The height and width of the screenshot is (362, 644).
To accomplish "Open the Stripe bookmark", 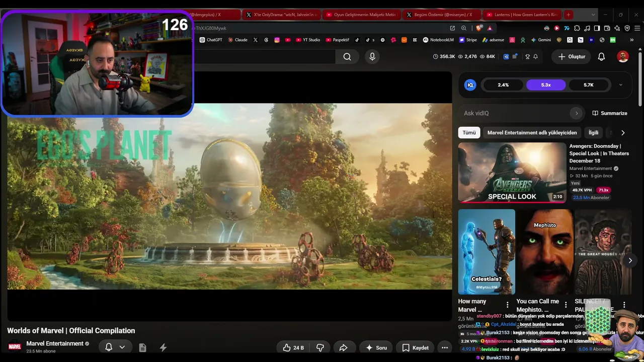I will [468, 40].
